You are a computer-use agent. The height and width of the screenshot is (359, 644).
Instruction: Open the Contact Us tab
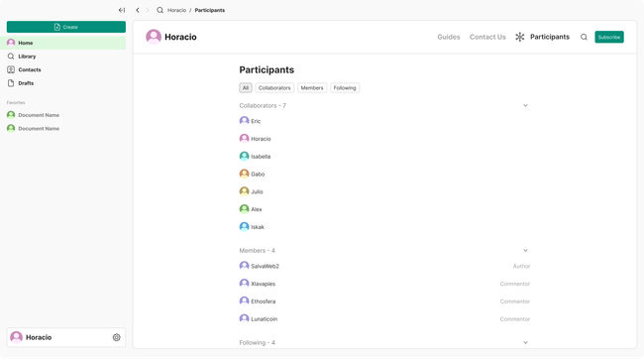tap(487, 37)
